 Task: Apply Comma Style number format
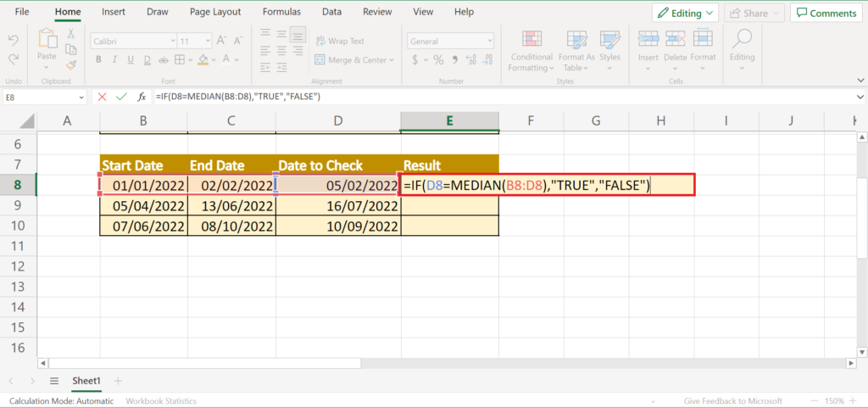pos(455,59)
